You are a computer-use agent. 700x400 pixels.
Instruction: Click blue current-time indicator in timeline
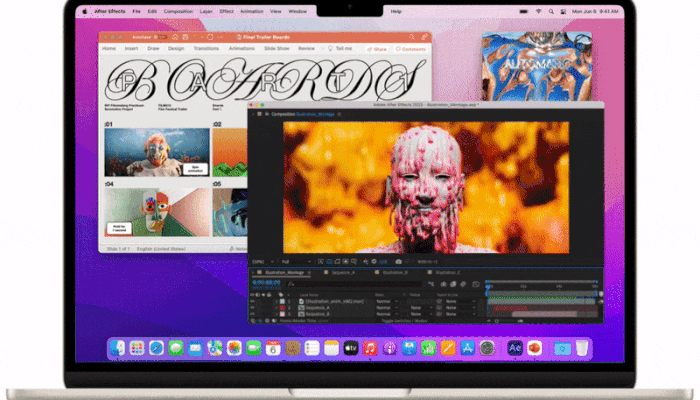[488, 288]
